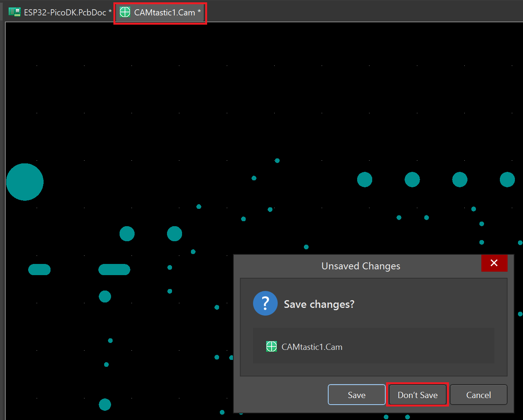
Task: Click the "Save changes?" prompt text
Action: 319,304
